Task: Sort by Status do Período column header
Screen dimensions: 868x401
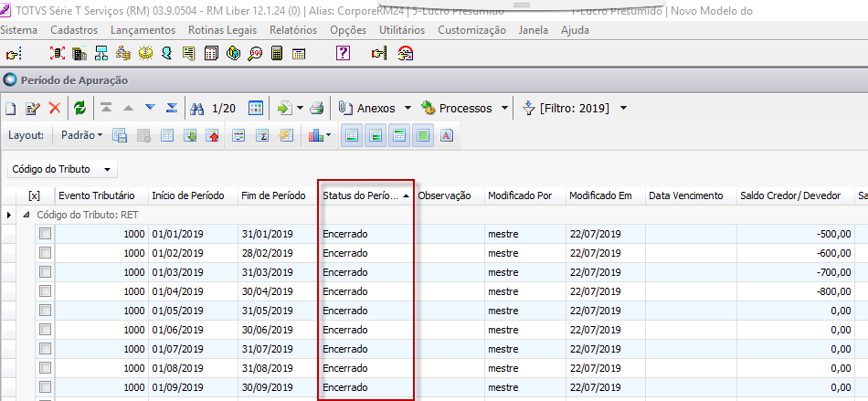Action: [x=365, y=195]
